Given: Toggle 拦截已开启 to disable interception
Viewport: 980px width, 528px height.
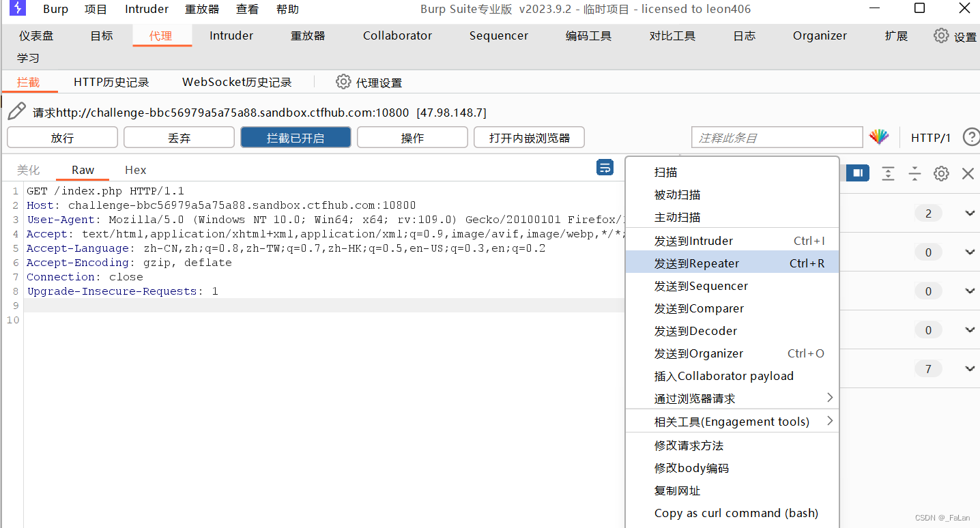Looking at the screenshot, I should (x=296, y=136).
